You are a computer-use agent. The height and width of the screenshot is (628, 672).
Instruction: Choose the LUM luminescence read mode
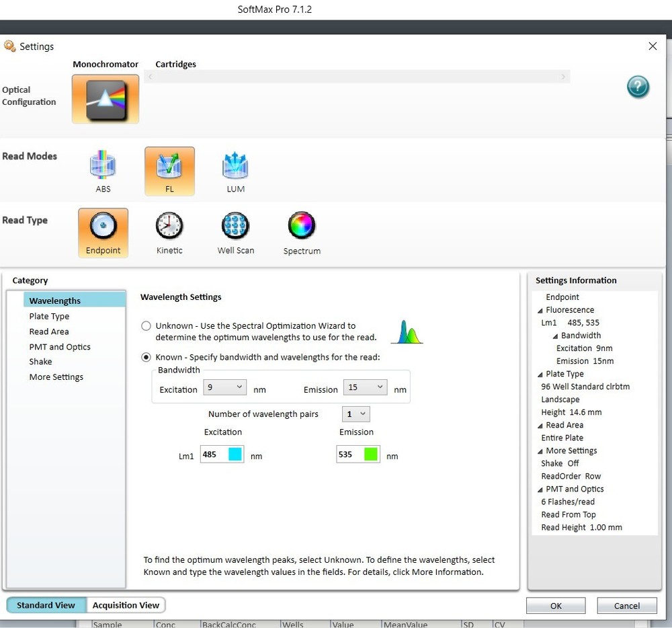(236, 171)
